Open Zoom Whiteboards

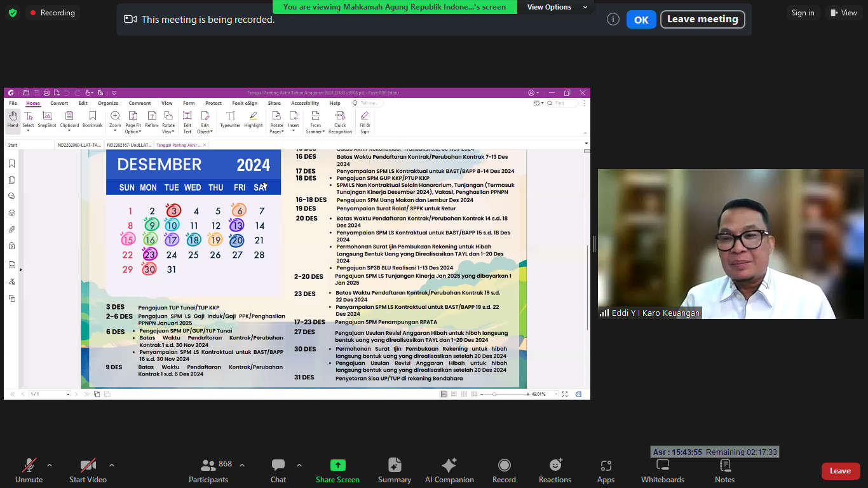[x=663, y=470]
